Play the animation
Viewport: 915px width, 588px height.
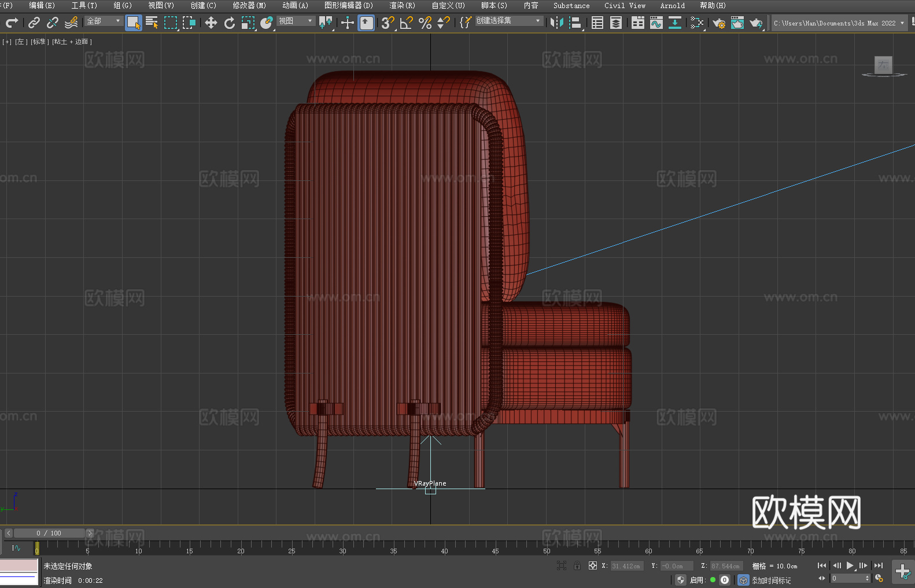(850, 565)
